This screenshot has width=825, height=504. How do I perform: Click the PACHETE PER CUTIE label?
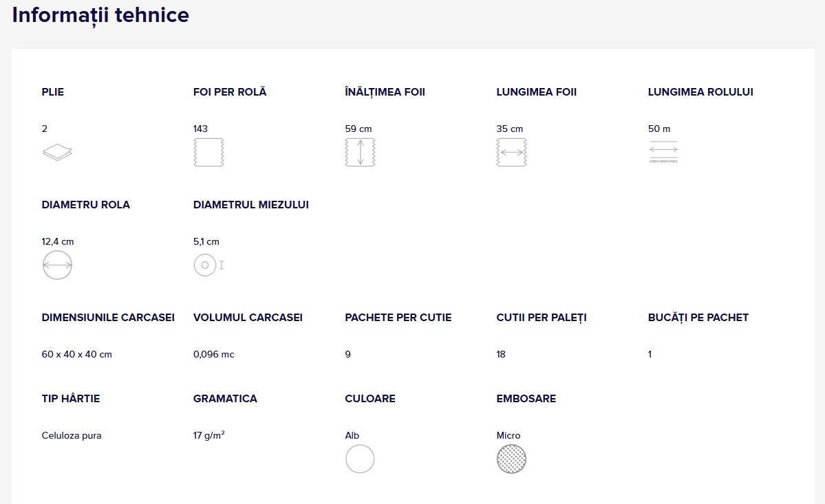[x=398, y=318]
